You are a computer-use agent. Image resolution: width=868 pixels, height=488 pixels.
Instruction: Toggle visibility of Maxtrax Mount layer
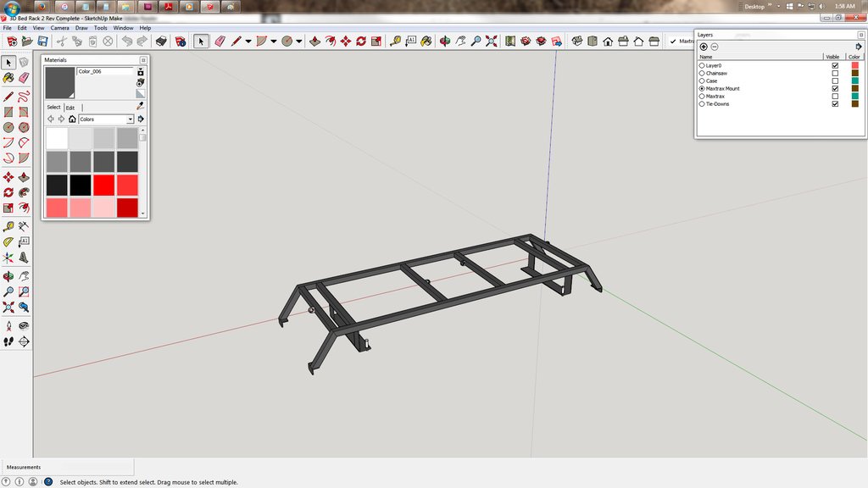[835, 88]
